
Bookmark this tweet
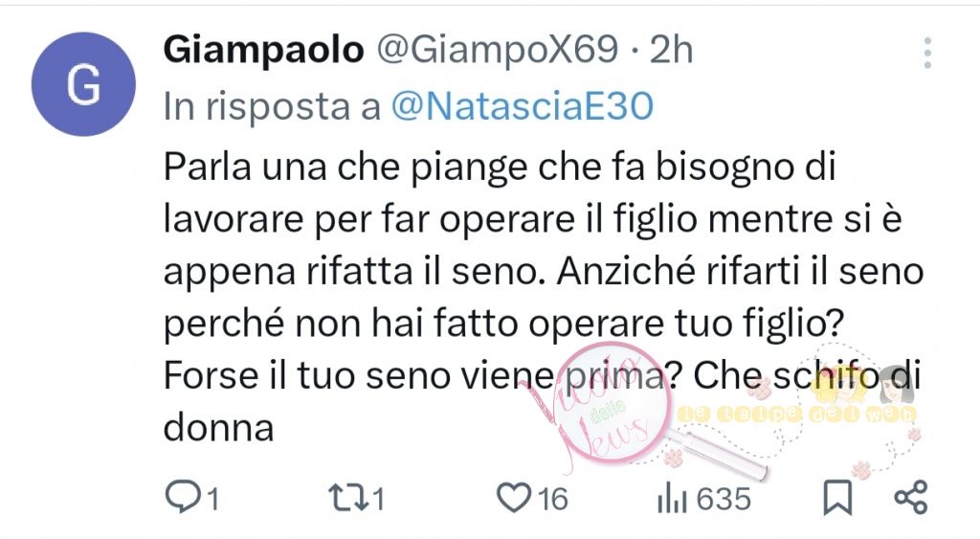837,499
